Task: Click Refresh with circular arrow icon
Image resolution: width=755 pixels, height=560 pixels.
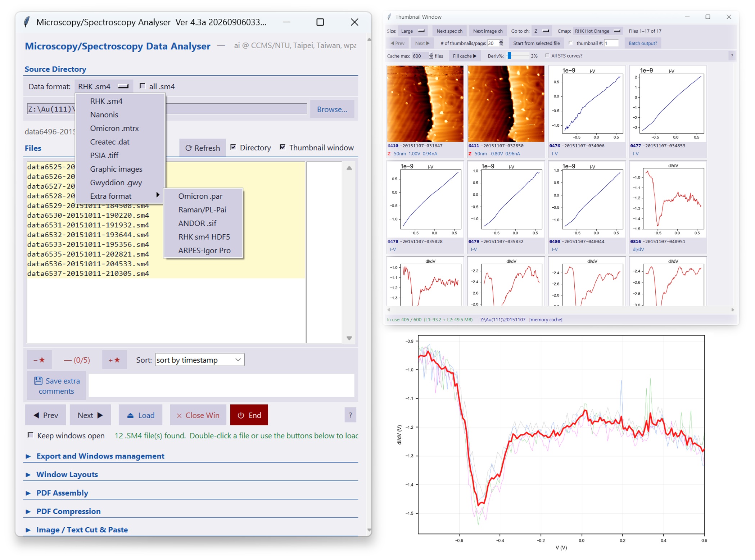Action: [x=203, y=148]
